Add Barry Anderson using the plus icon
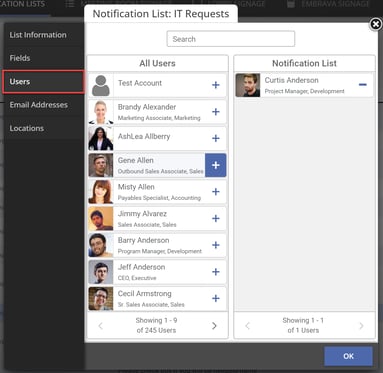The width and height of the screenshot is (383, 373). (x=216, y=245)
